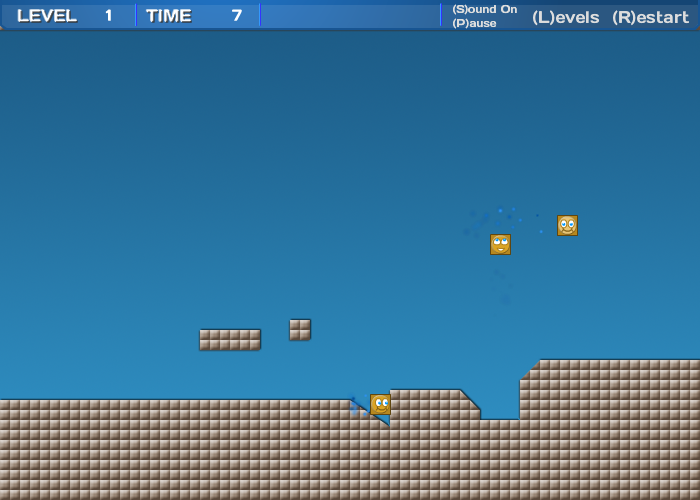
Task: Click the pale-faced smiley block in the air
Action: click(x=567, y=225)
